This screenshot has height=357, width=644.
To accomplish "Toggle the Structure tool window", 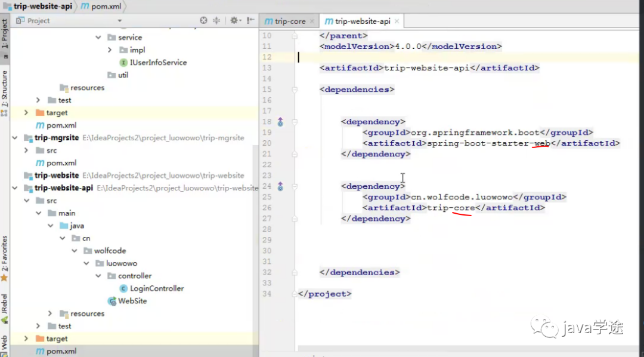I will click(x=5, y=90).
